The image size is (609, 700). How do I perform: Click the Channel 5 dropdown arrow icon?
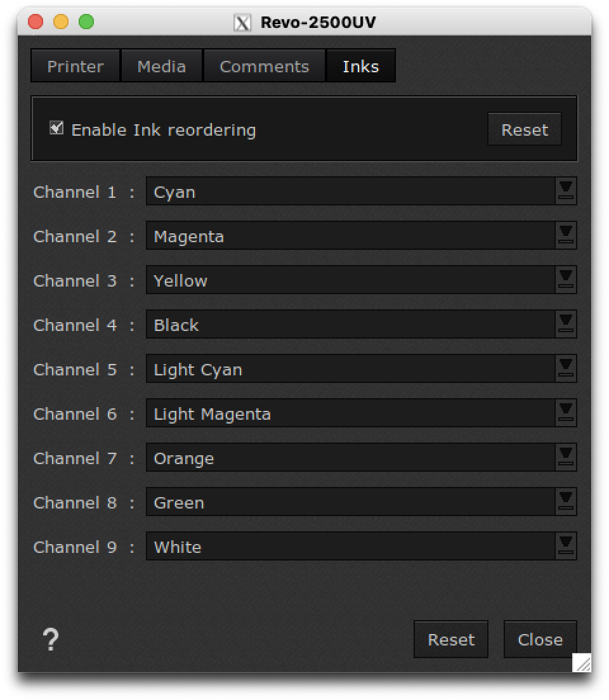click(x=566, y=368)
